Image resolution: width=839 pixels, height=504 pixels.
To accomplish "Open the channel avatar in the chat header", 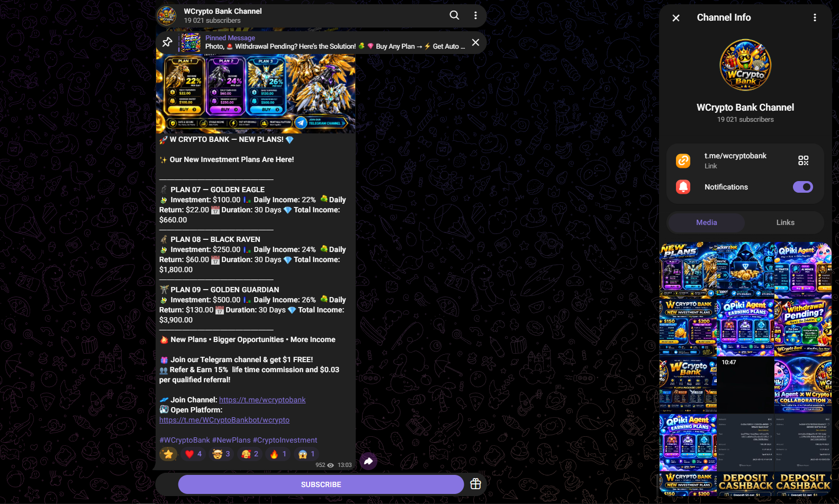I will 167,16.
